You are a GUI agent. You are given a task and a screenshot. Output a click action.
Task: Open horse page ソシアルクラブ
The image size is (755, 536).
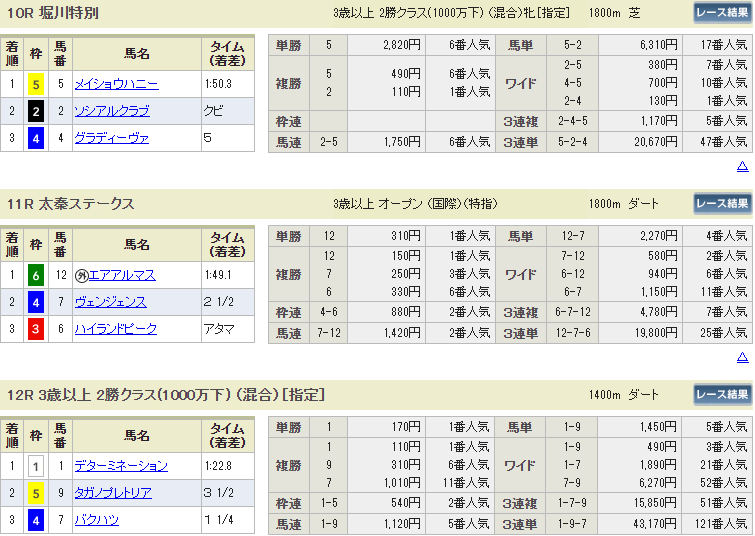(x=112, y=111)
